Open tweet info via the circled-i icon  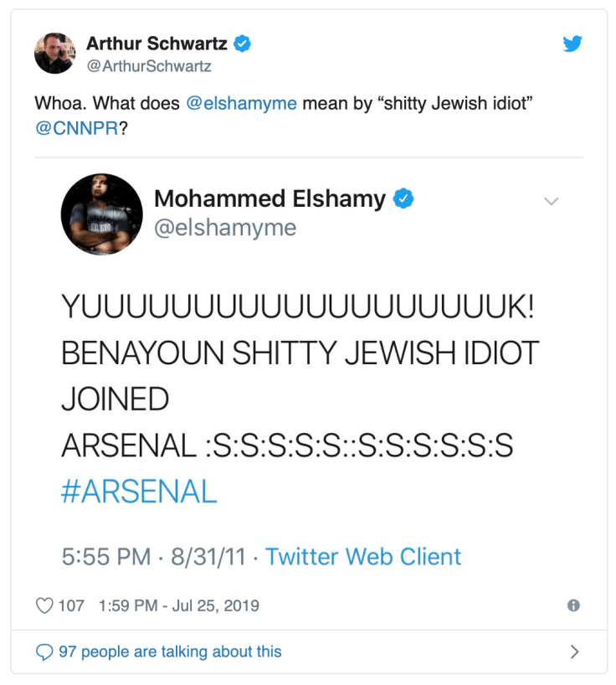click(572, 605)
